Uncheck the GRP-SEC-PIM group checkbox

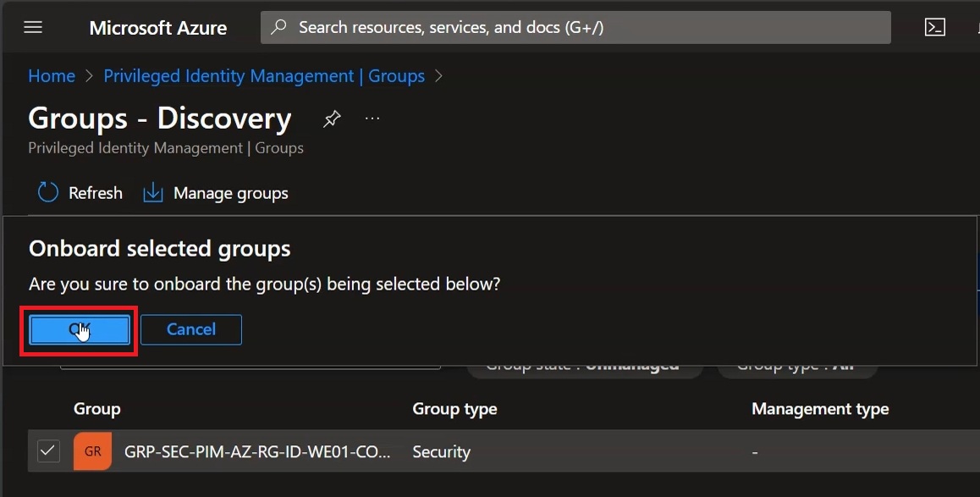coord(48,450)
